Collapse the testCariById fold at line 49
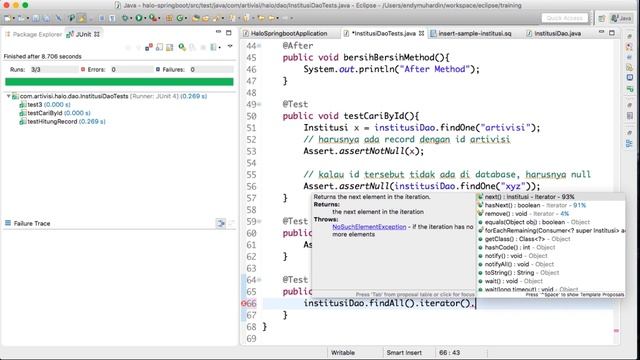 click(259, 104)
